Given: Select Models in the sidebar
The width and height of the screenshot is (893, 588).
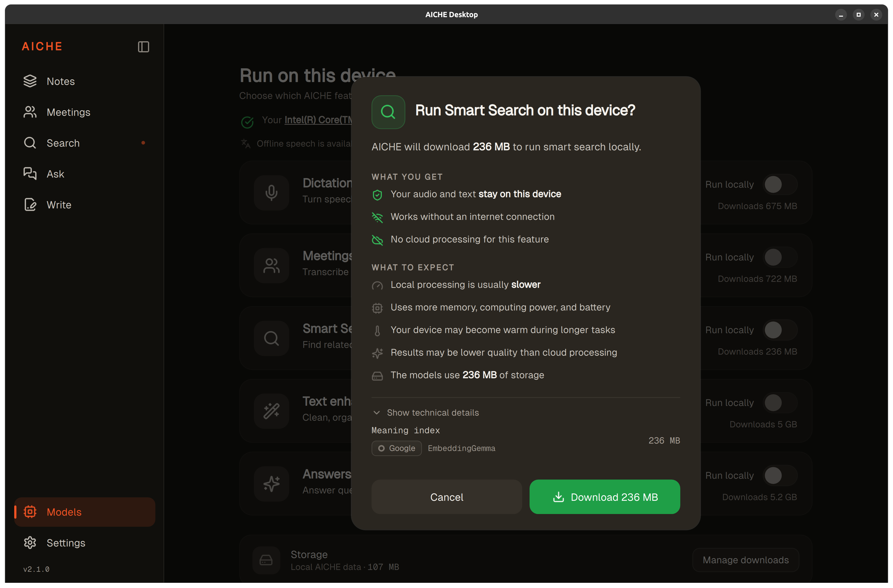Looking at the screenshot, I should 85,512.
